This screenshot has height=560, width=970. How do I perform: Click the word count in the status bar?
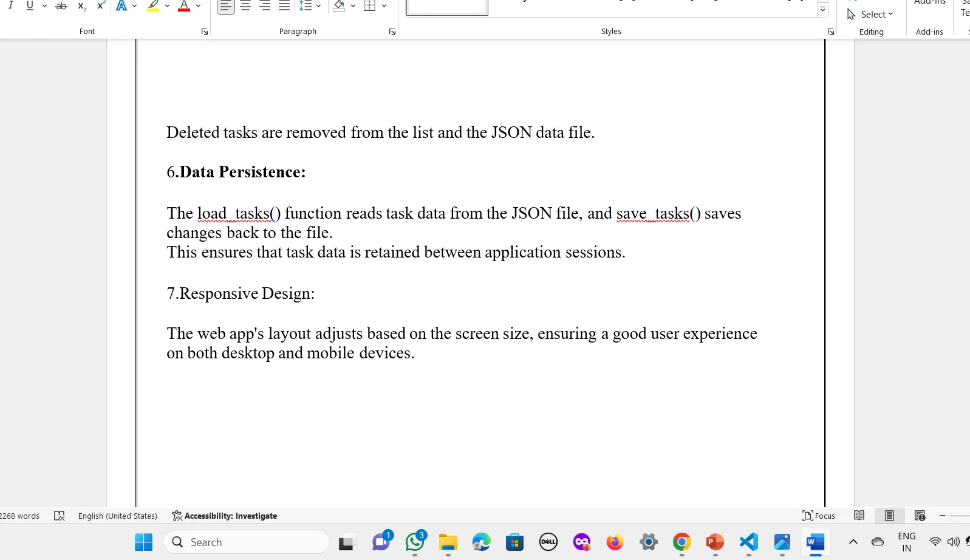[20, 516]
